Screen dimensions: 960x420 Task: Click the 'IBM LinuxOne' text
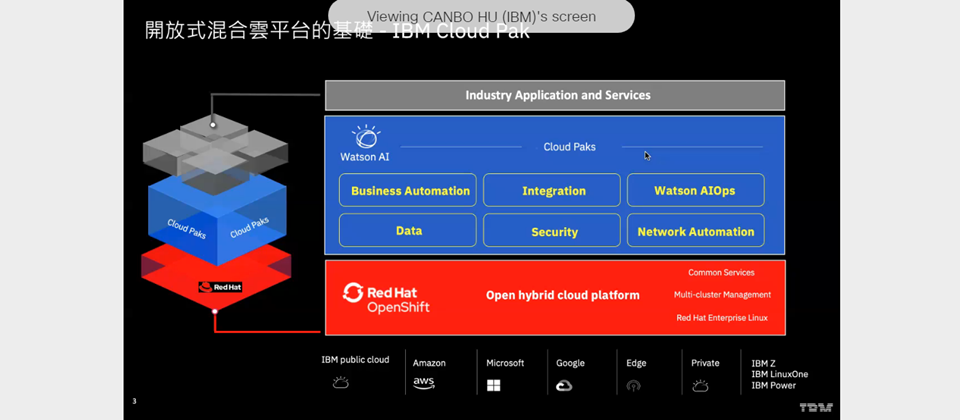(x=780, y=374)
